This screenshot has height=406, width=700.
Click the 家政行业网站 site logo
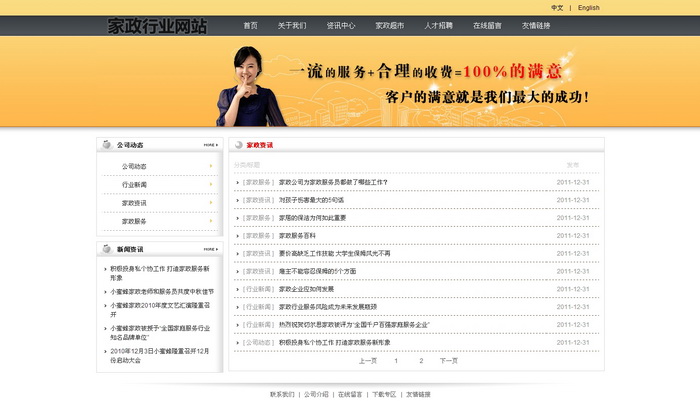click(x=157, y=26)
